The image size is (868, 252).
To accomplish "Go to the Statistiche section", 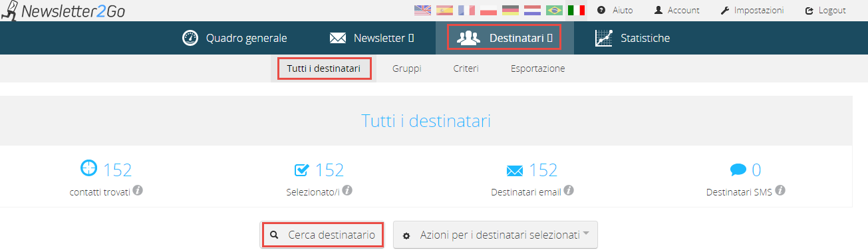I will coord(633,38).
